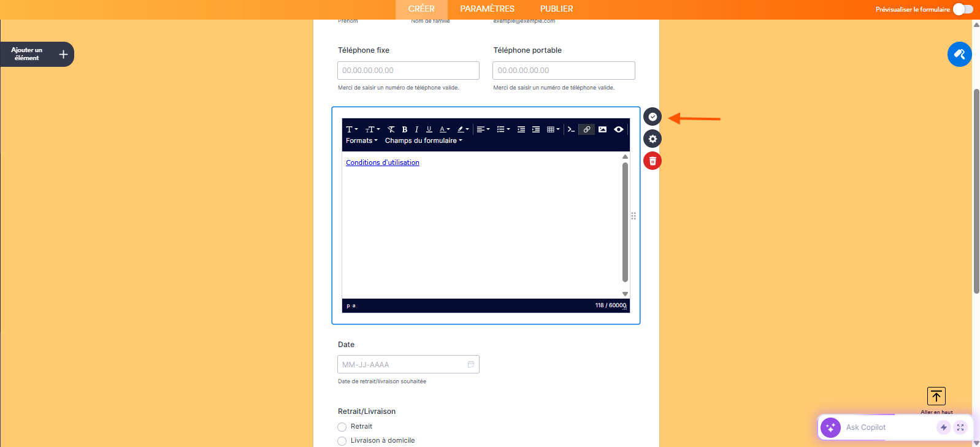This screenshot has height=447, width=980.
Task: Open the font family dropdown in editor toolbar
Action: pos(351,129)
